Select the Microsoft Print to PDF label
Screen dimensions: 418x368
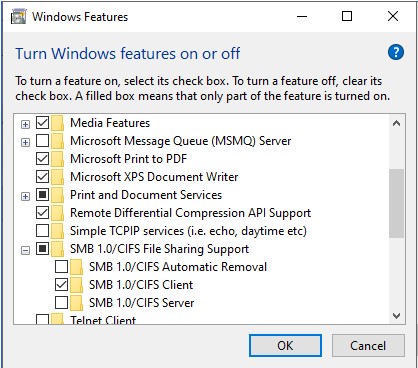coord(128,159)
